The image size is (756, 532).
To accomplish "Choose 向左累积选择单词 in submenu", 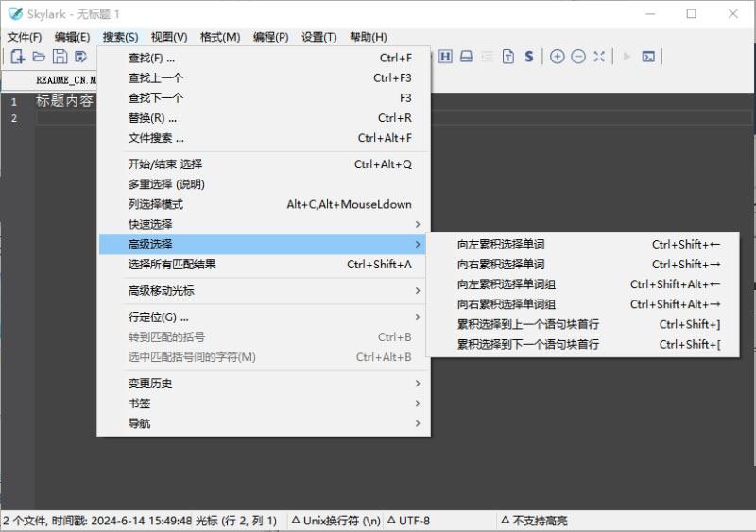I will coord(582,244).
